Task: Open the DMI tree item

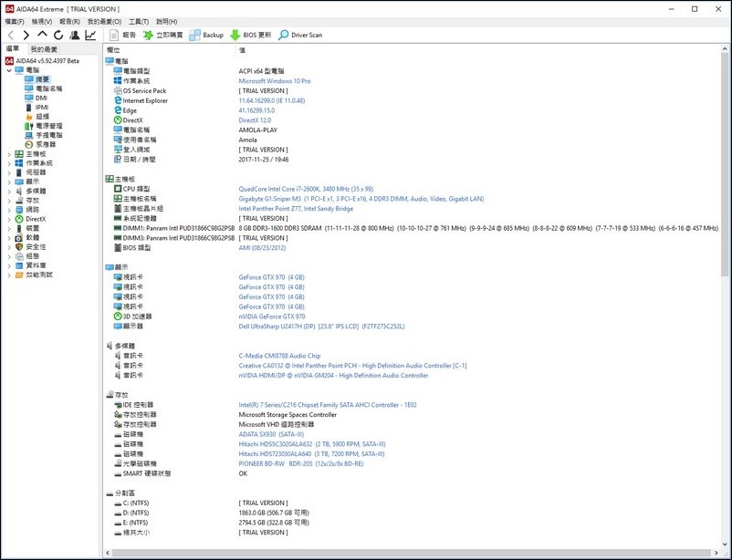Action: click(x=41, y=98)
